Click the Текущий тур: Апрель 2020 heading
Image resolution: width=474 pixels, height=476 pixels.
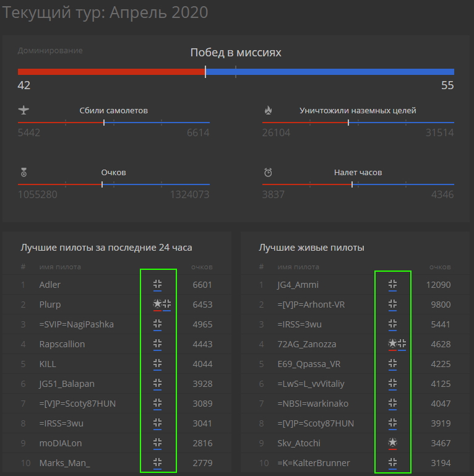pyautogui.click(x=106, y=12)
